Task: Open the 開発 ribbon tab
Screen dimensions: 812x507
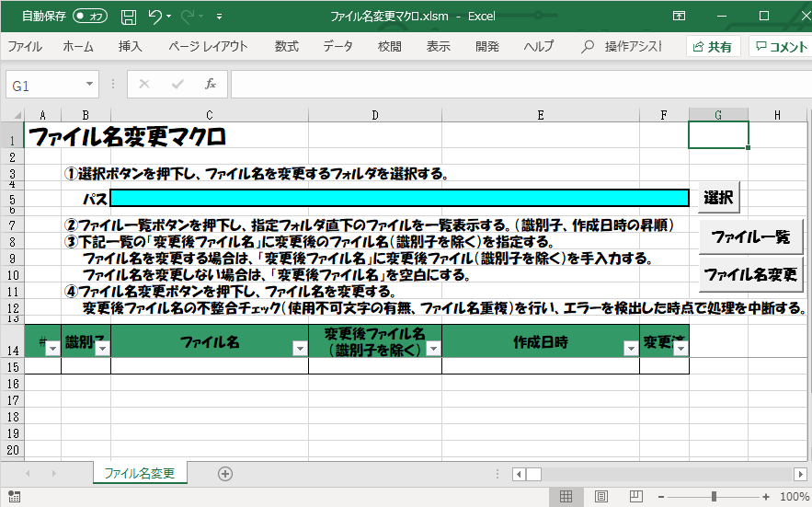Action: point(487,47)
